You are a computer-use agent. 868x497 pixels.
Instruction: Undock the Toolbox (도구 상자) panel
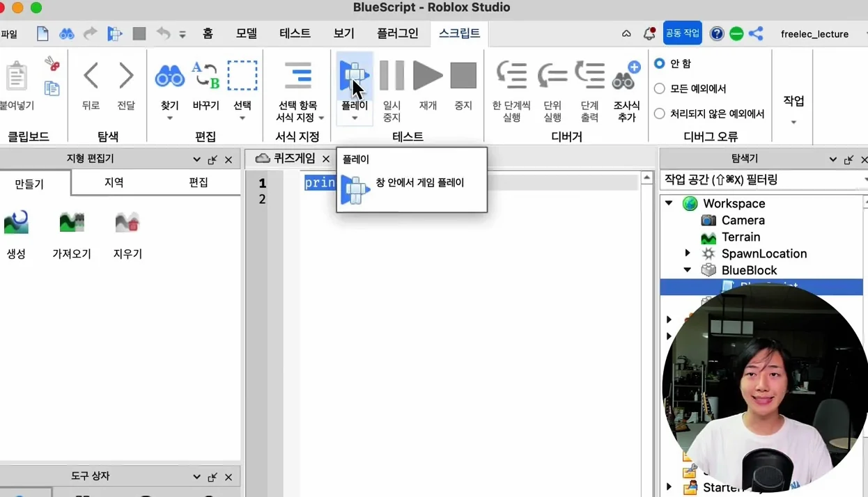[x=212, y=477]
